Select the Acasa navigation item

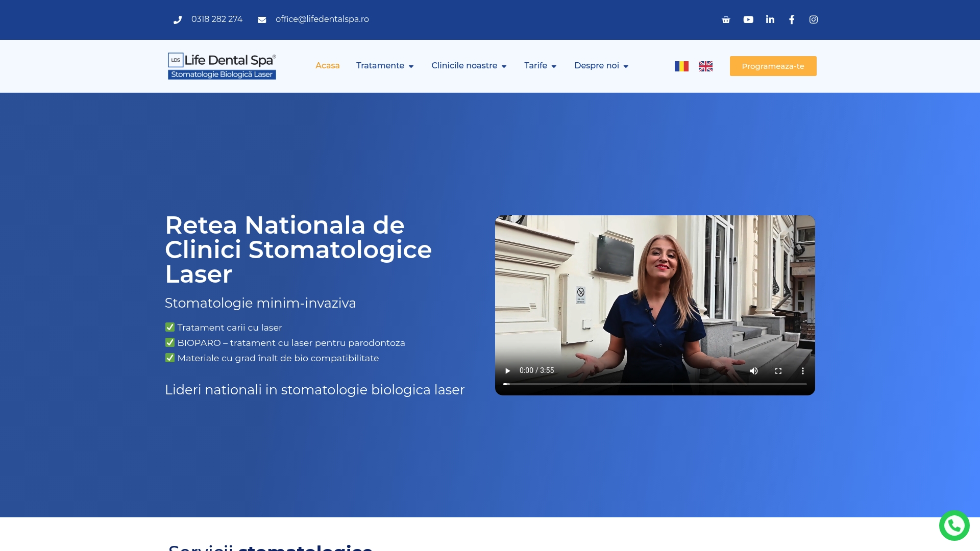pyautogui.click(x=327, y=65)
